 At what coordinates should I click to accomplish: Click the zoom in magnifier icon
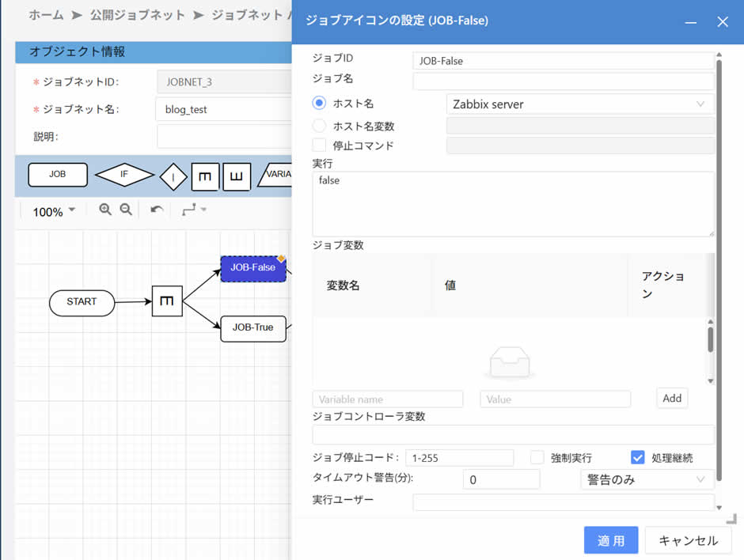(x=105, y=210)
